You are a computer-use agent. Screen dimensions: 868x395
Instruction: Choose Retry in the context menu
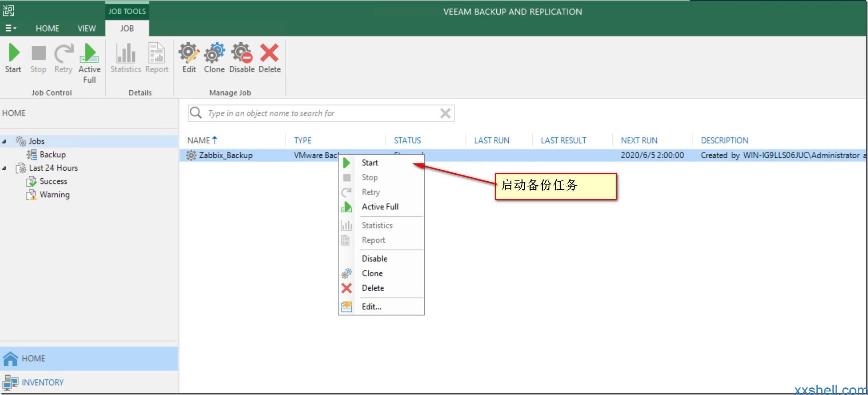point(381,192)
